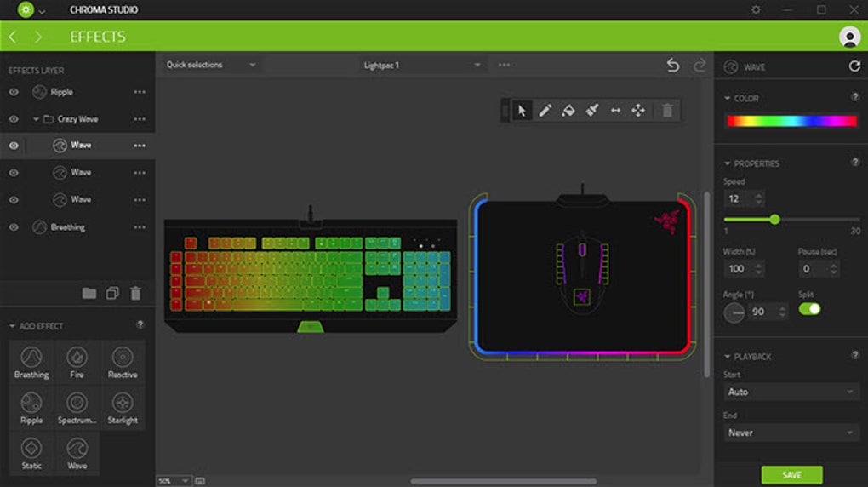Add a Spectrum effect
This screenshot has width=868, height=487.
point(77,408)
